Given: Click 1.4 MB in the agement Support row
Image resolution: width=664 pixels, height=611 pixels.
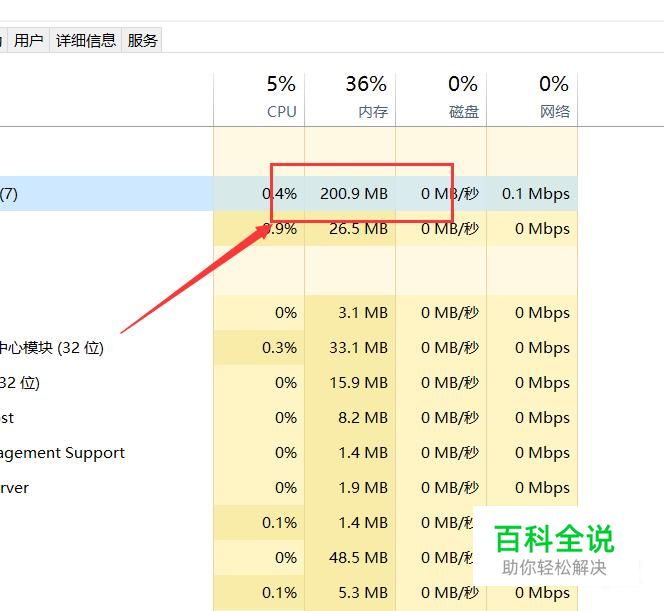Looking at the screenshot, I should tap(363, 453).
